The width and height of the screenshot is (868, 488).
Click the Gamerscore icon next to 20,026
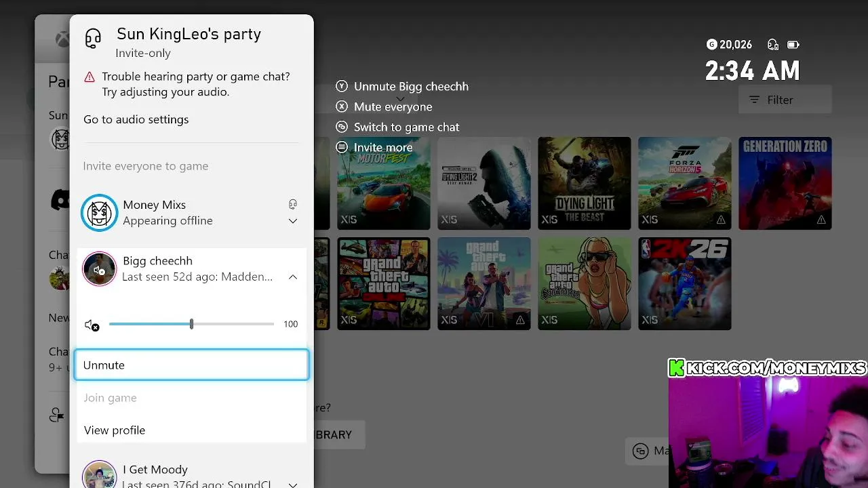pos(711,45)
